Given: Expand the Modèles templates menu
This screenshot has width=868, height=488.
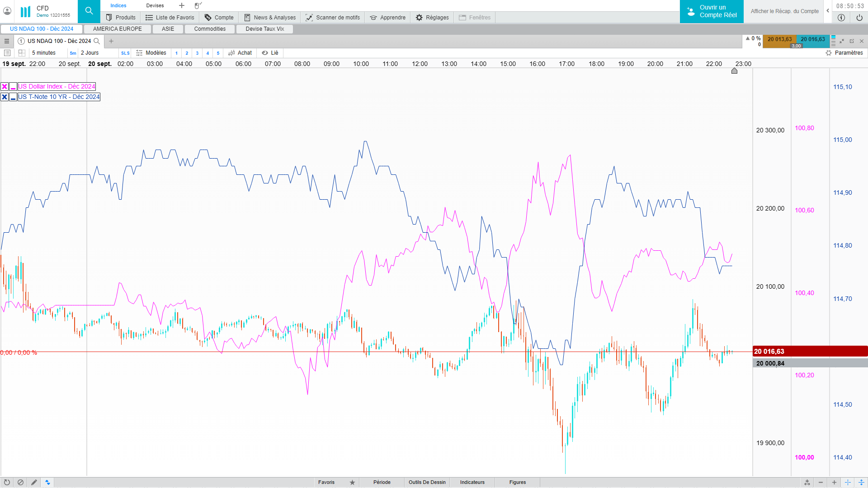Looking at the screenshot, I should (x=151, y=53).
